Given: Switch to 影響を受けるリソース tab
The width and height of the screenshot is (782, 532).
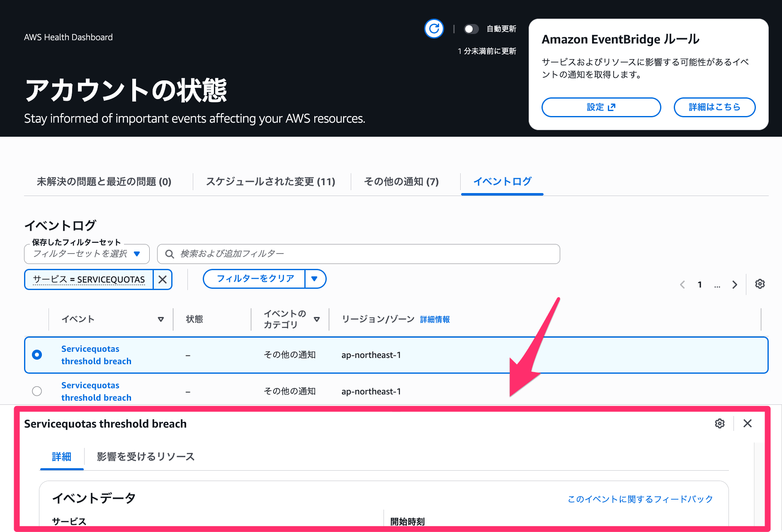Looking at the screenshot, I should (x=146, y=457).
